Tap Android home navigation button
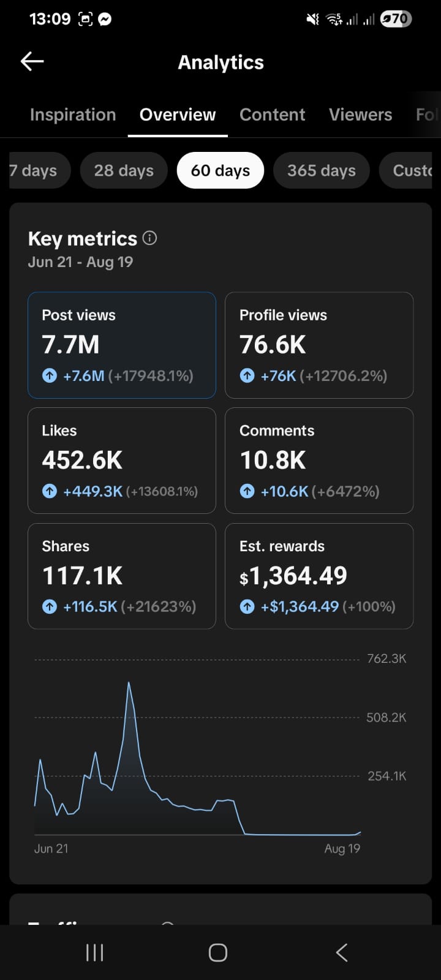 point(218,952)
